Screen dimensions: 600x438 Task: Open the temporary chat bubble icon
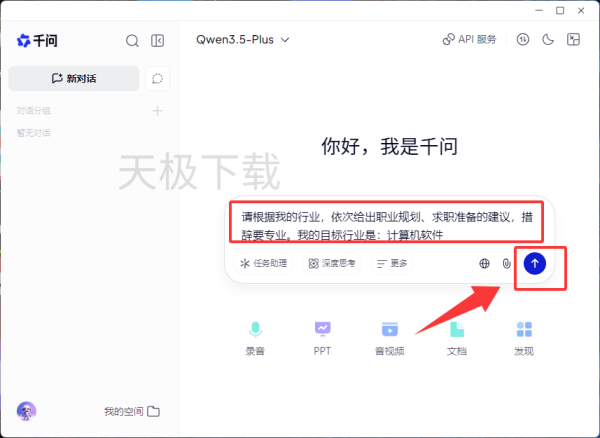(x=157, y=78)
